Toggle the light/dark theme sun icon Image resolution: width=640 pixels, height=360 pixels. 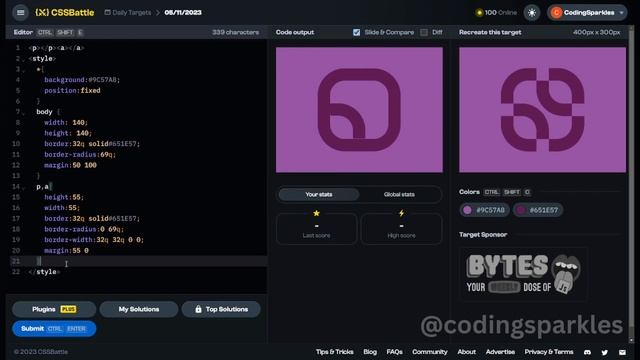click(x=532, y=13)
